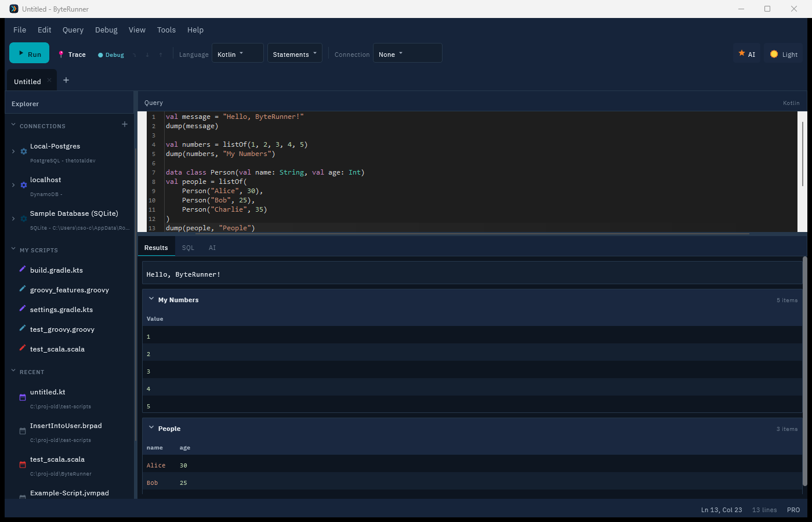
Task: Open the Debug menu
Action: 106,30
